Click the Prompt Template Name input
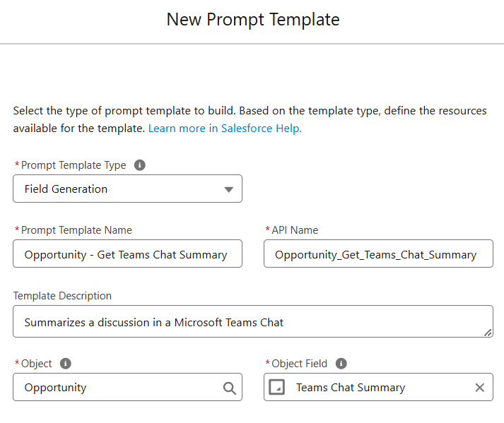Viewport: 504px width, 423px height. click(x=128, y=254)
